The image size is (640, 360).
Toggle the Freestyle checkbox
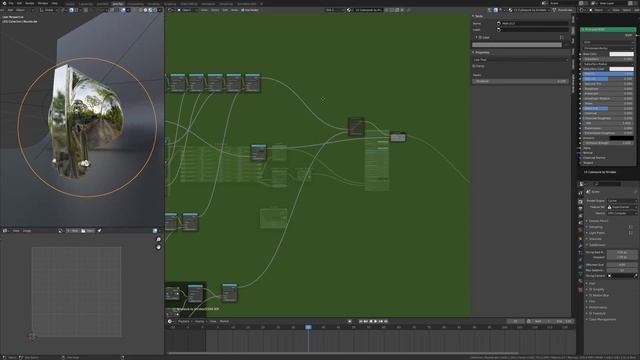pos(591,313)
